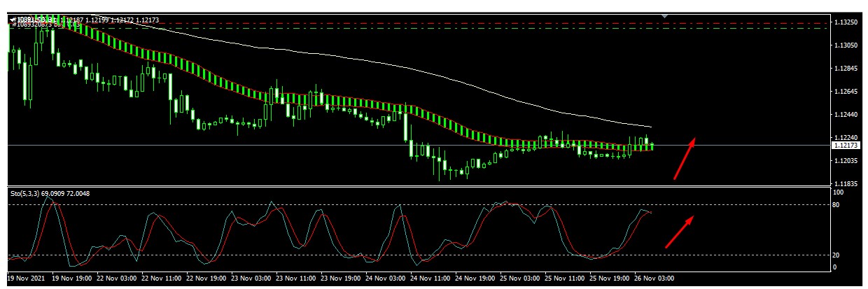Image resolution: width=868 pixels, height=289 pixels.
Task: Select the red arrow in stochastic panel
Action: (679, 232)
